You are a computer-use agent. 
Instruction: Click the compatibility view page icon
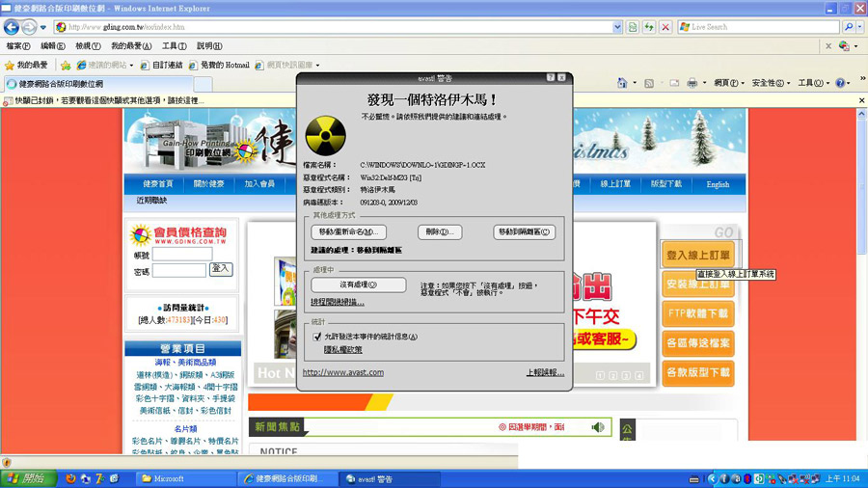click(x=633, y=27)
